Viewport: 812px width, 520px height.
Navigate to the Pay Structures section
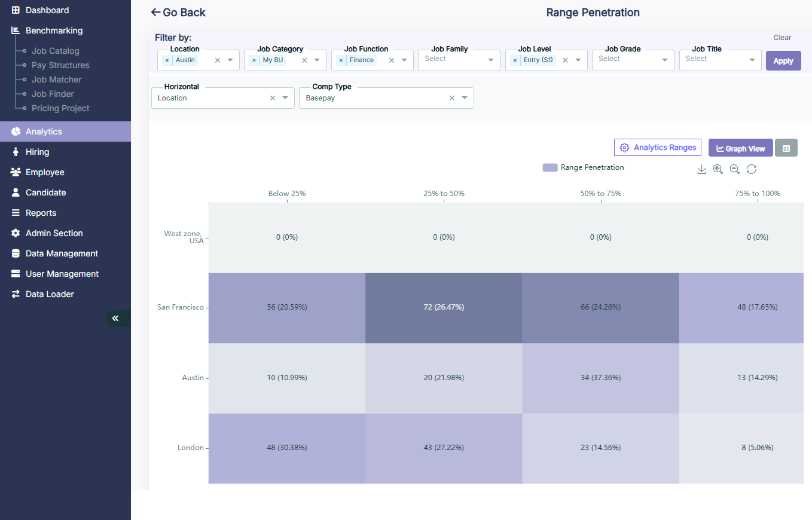point(61,65)
